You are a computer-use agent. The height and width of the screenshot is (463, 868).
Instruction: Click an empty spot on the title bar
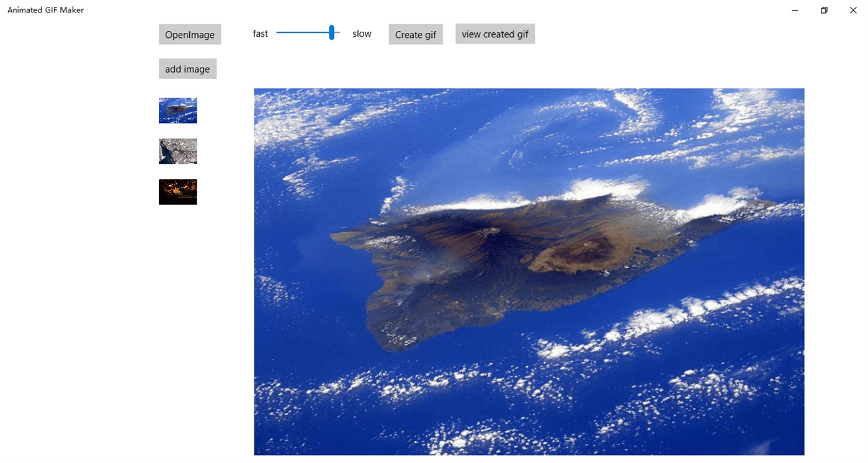coord(434,9)
